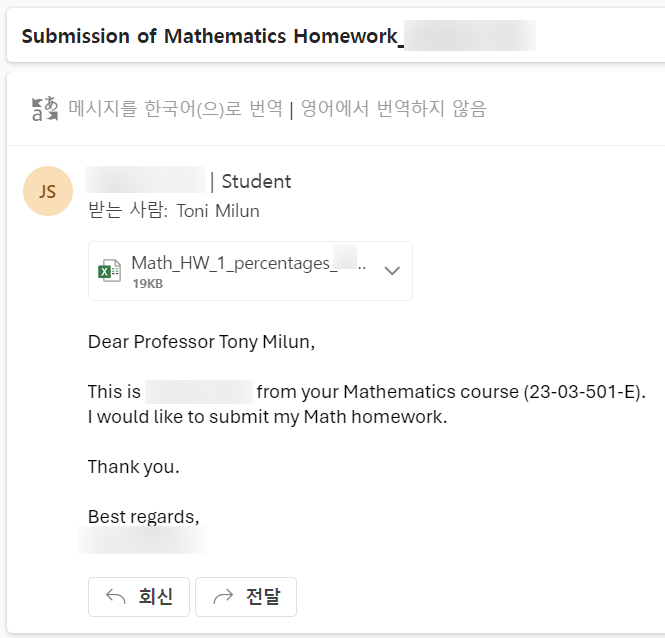Click the recipient name Toni Milun

coord(218,210)
